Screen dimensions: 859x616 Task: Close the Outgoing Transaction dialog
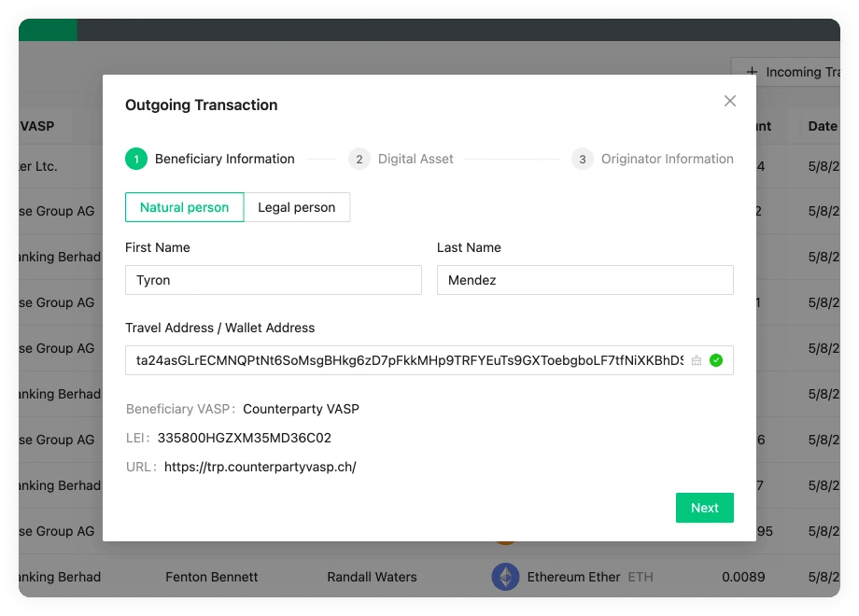pos(730,101)
